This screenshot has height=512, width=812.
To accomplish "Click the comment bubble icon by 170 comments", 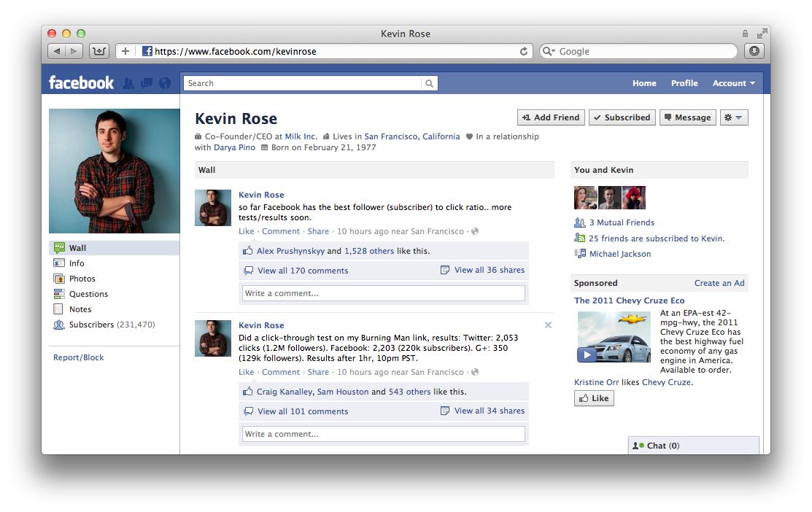I will (x=249, y=271).
